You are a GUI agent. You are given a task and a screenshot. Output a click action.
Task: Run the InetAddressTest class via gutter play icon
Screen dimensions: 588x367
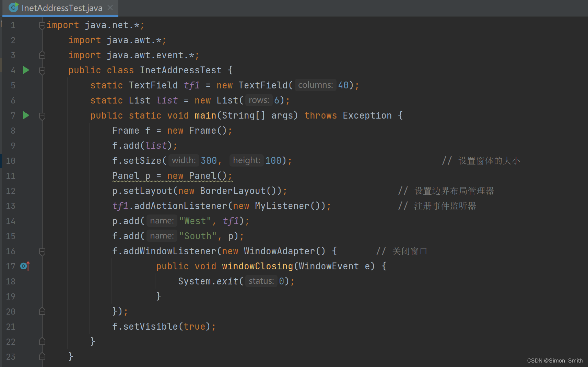(26, 70)
